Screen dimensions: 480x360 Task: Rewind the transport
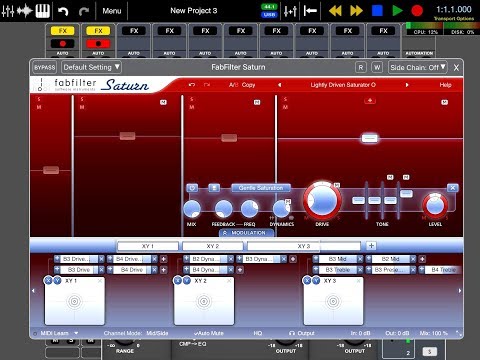click(335, 11)
